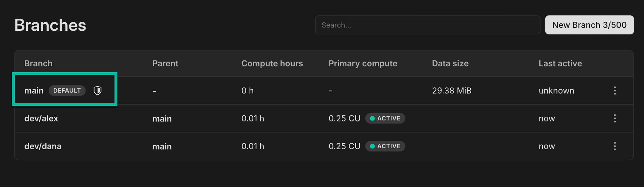Viewport: 644px width, 187px height.
Task: Click the New Branch 3/500 button
Action: 589,25
